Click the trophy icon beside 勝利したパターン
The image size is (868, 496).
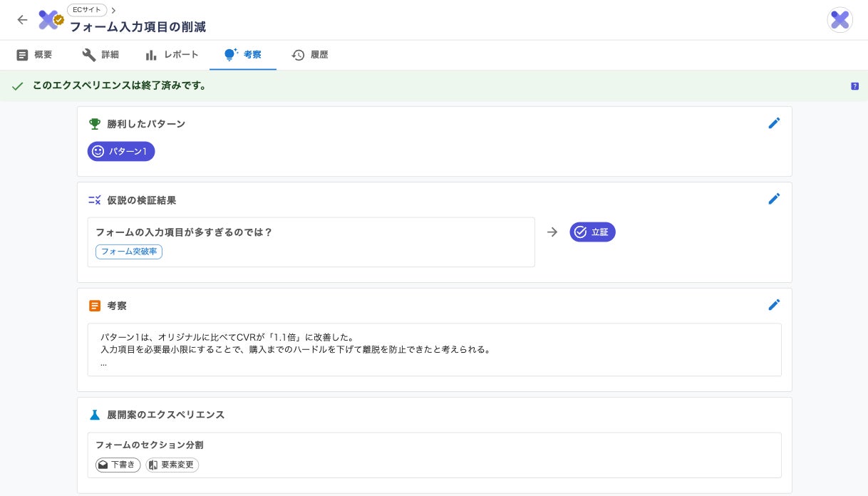[95, 124]
